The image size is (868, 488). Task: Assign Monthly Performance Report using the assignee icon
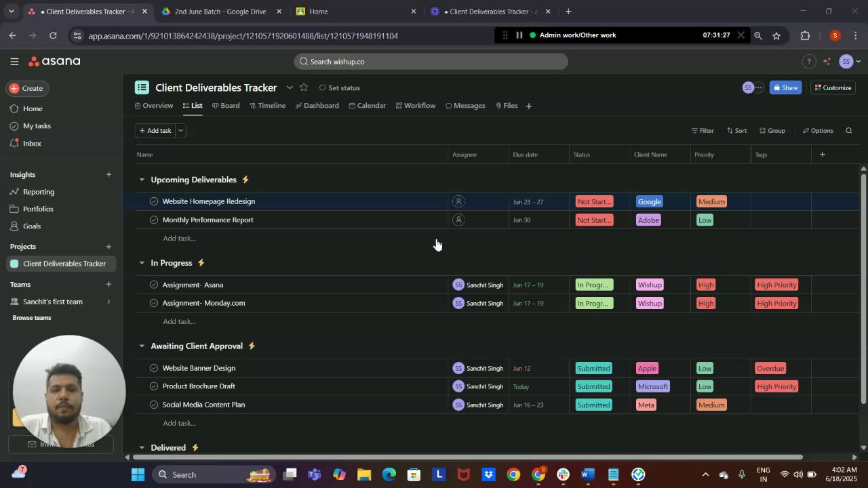[458, 220]
